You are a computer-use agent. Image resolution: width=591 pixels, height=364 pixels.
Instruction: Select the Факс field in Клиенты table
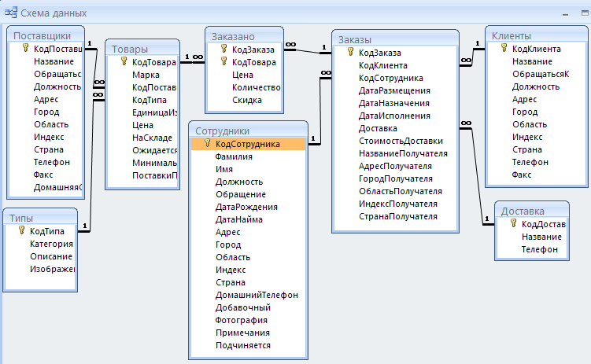coord(522,175)
